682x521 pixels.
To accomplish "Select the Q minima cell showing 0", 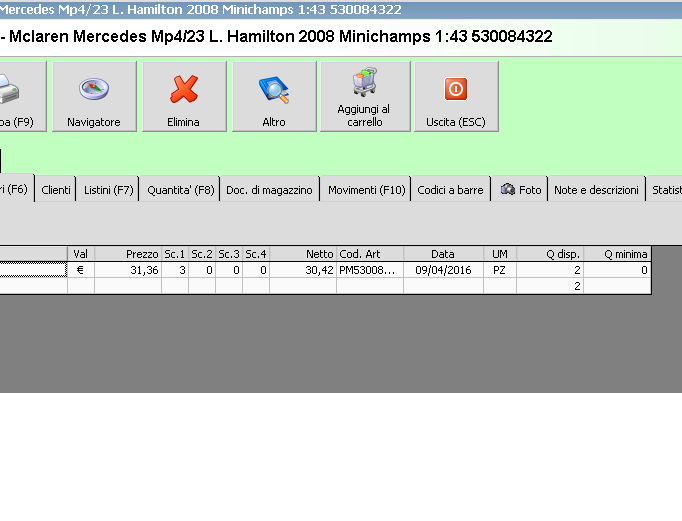I will pos(617,270).
